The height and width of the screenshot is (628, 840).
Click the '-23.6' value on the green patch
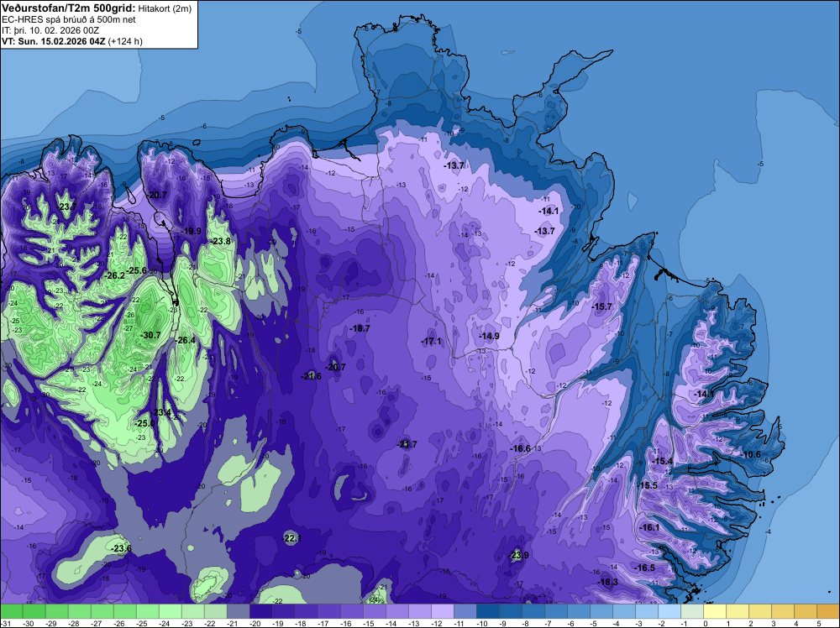[122, 548]
